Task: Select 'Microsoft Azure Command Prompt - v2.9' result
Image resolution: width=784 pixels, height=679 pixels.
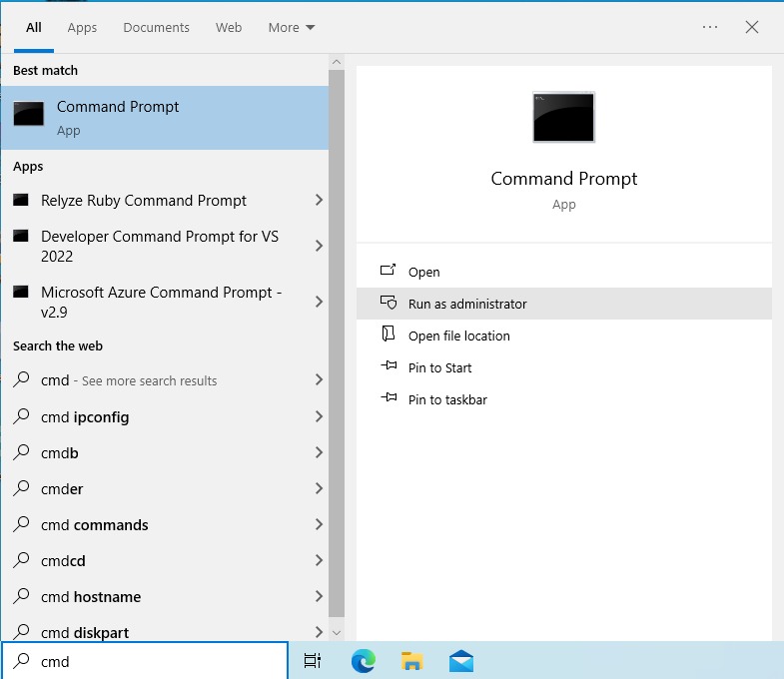Action: click(x=165, y=302)
